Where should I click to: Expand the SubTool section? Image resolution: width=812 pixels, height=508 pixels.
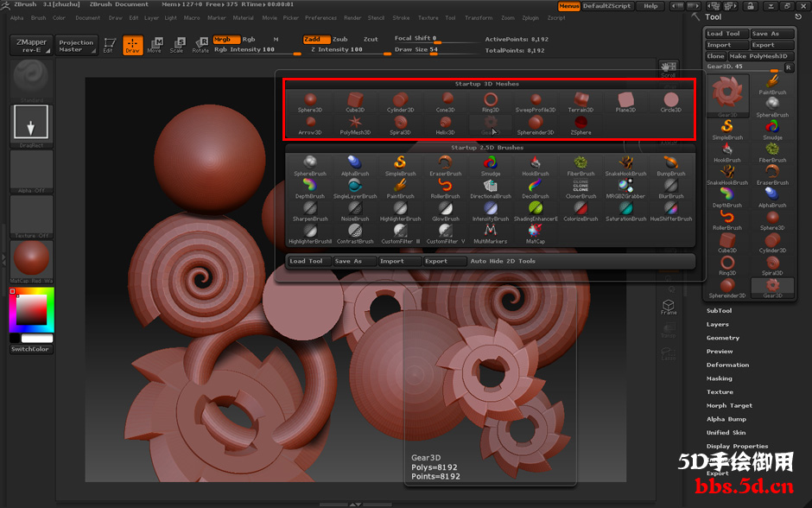click(x=719, y=311)
